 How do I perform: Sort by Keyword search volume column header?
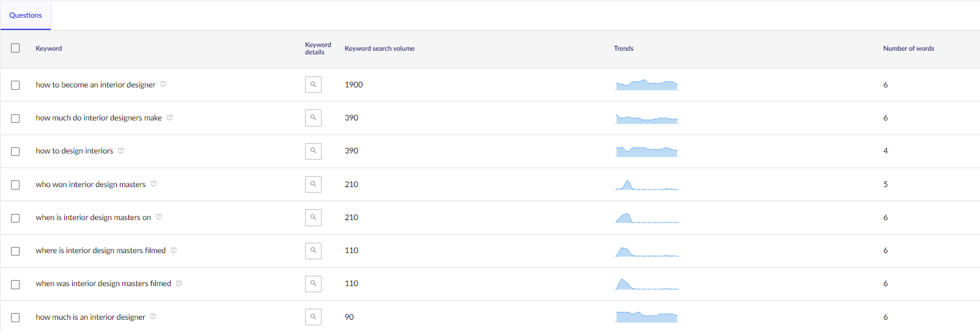(380, 48)
